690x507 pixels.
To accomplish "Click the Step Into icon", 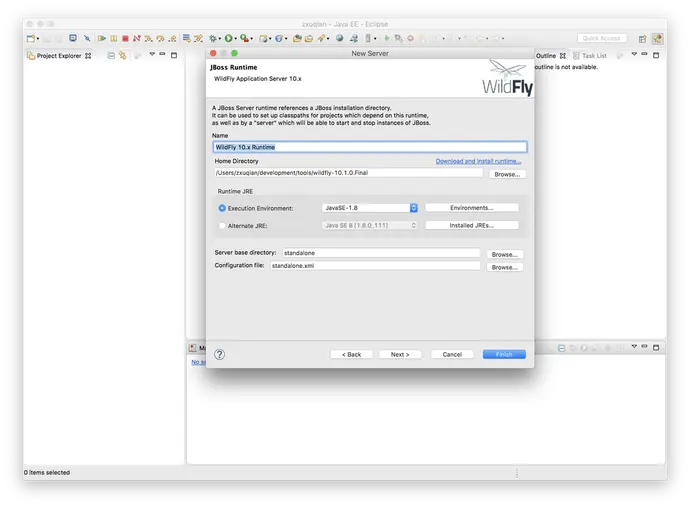I will pyautogui.click(x=149, y=39).
